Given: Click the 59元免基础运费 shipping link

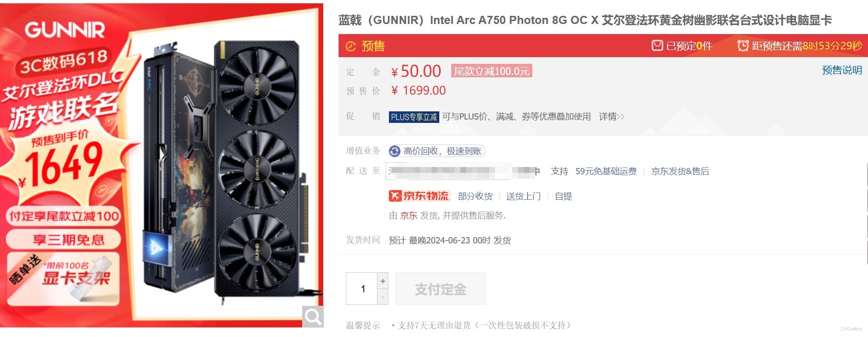Looking at the screenshot, I should [x=606, y=171].
